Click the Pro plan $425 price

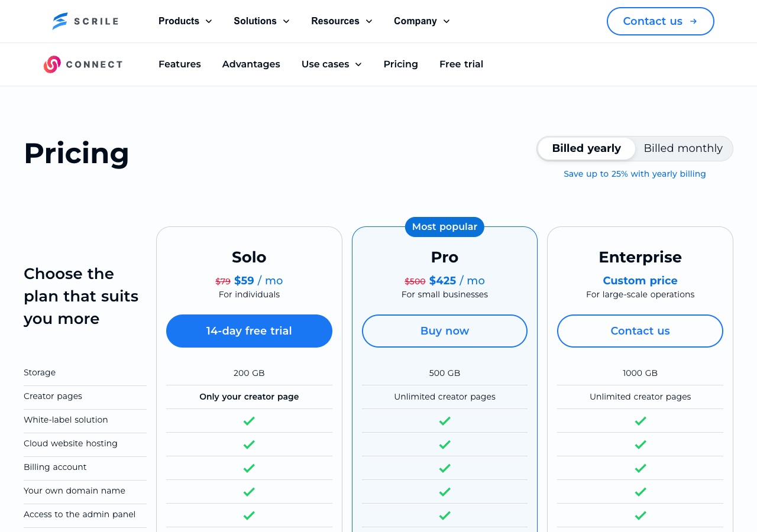(443, 281)
